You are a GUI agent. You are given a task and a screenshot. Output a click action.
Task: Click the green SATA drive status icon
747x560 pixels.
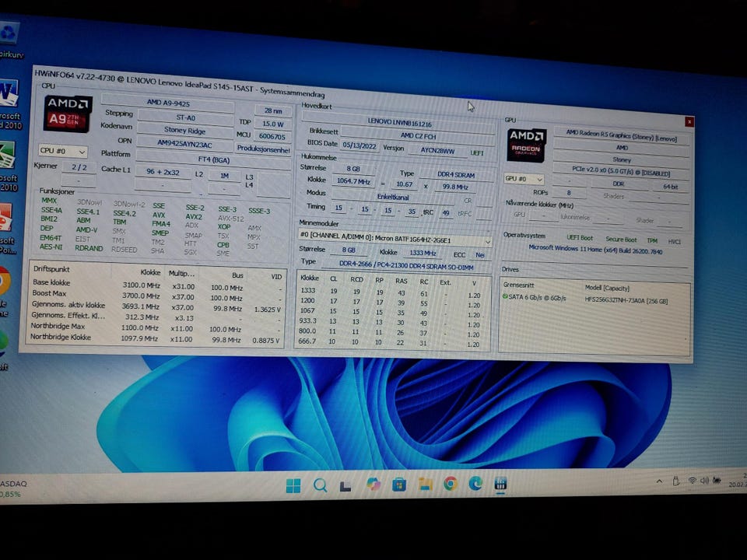[505, 296]
